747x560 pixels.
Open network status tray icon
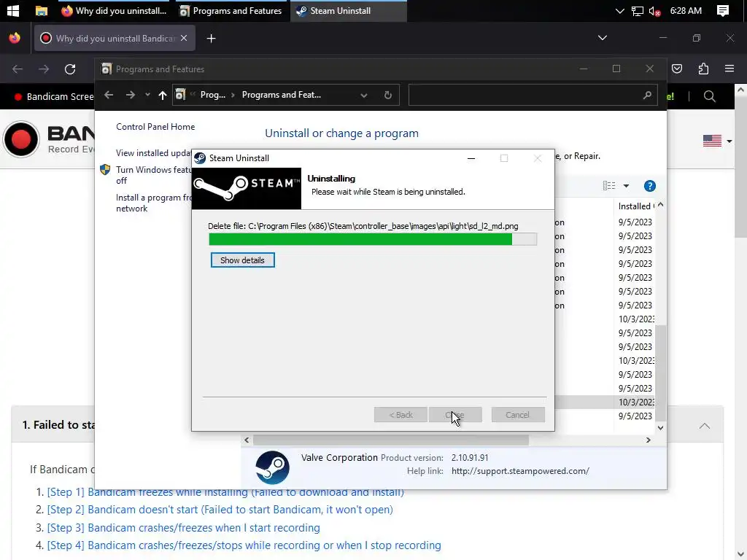[x=638, y=10]
